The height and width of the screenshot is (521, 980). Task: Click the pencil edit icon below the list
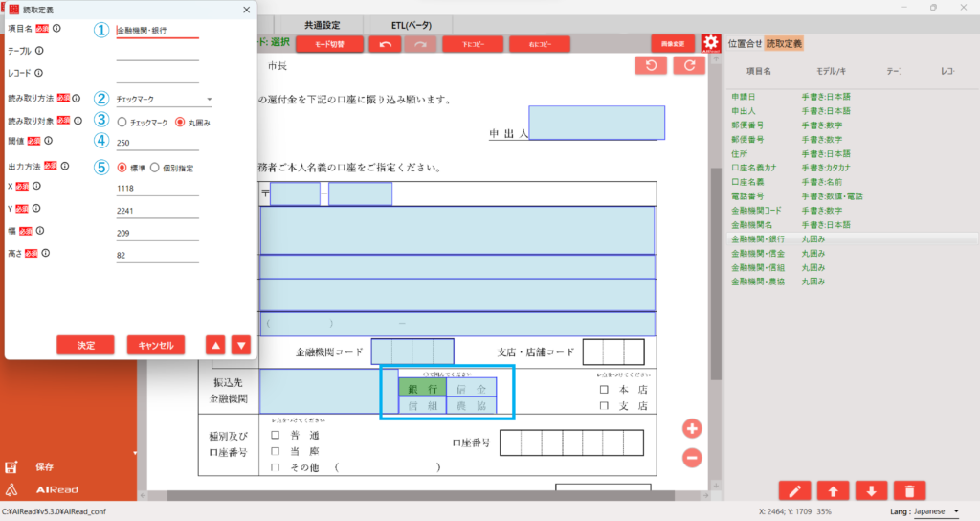coord(794,491)
